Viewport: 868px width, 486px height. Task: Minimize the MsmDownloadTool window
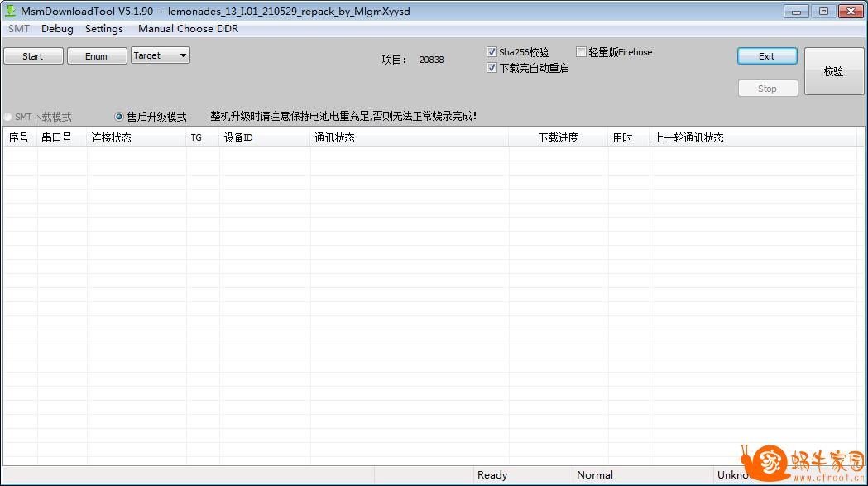[797, 11]
